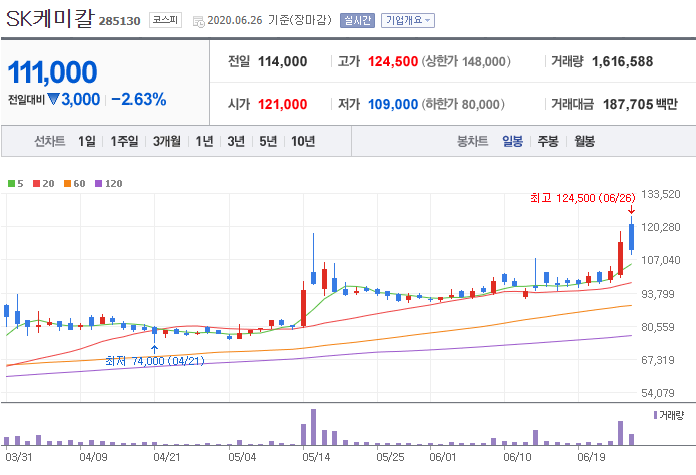Screen dimensions: 696x475
Task: Click the 최고 124,500 (06/26) chart label
Action: 582,198
